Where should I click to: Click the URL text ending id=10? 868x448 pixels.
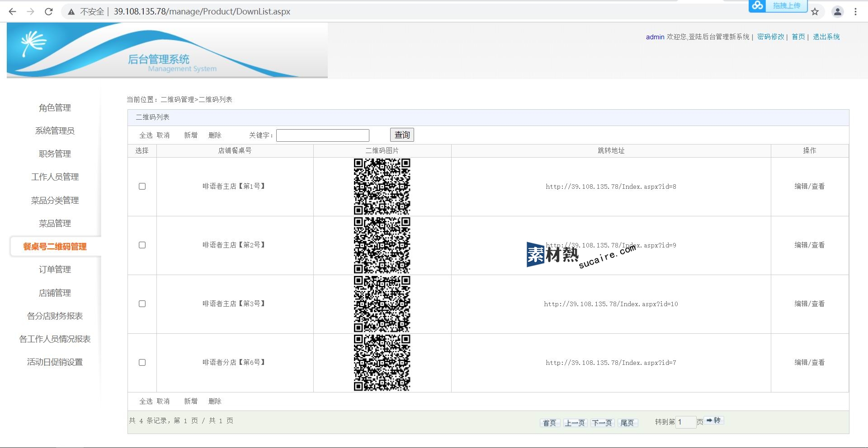coord(611,304)
